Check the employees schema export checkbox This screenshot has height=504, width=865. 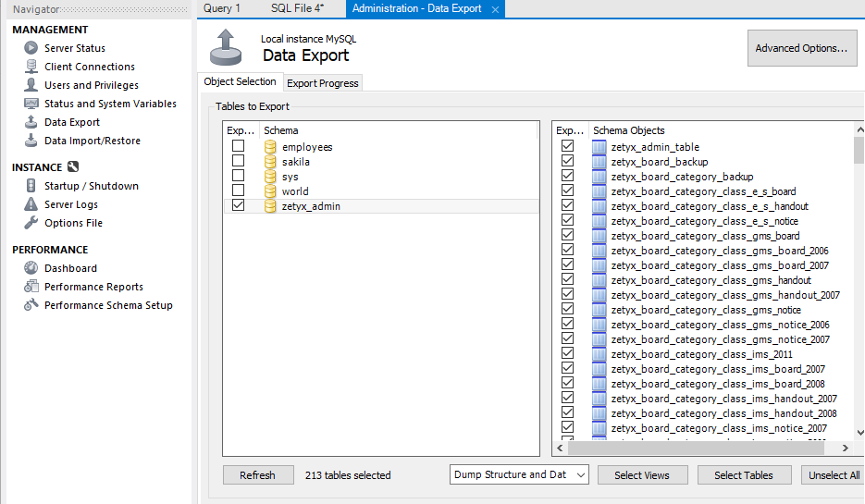pyautogui.click(x=238, y=145)
